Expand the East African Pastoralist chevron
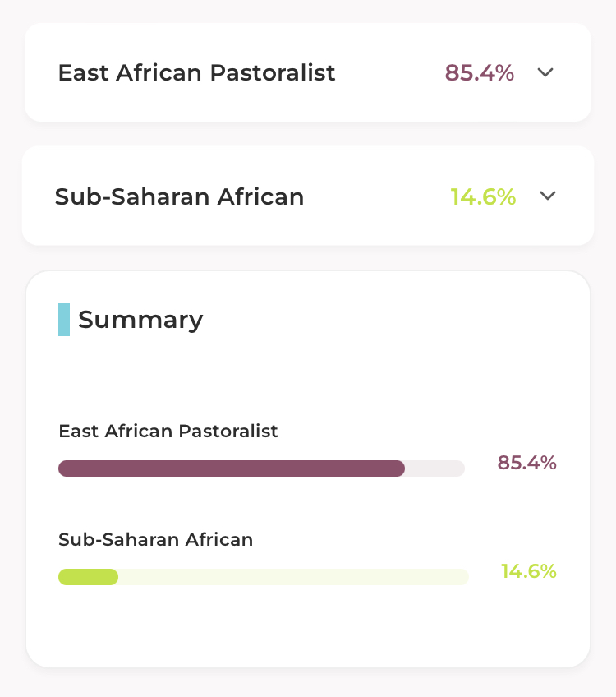 pyautogui.click(x=545, y=72)
